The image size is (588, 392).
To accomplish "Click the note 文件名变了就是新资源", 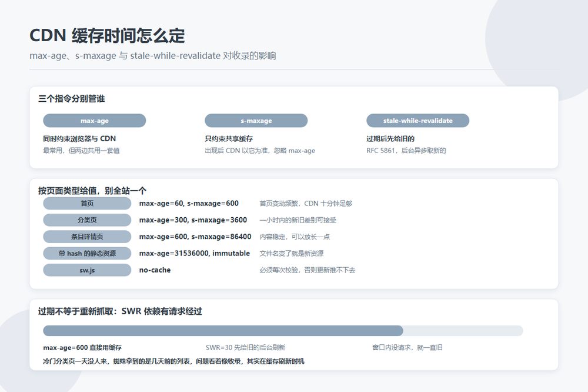I will (x=292, y=254).
